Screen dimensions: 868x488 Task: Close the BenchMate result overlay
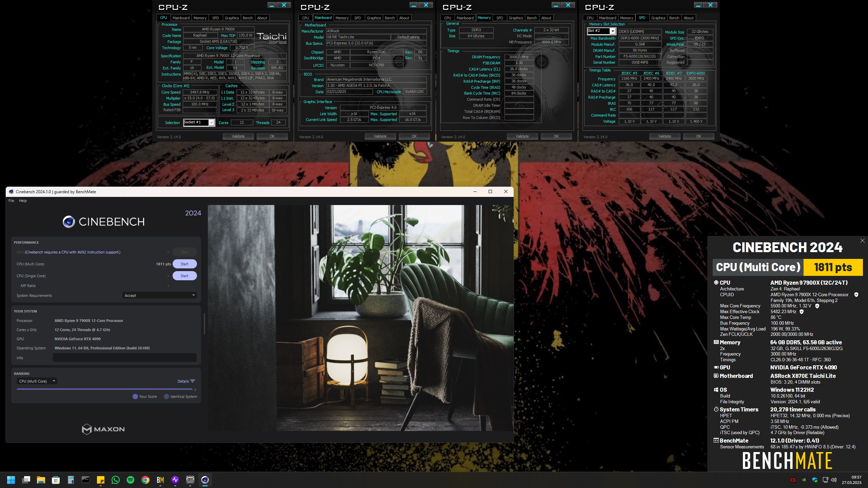[x=862, y=241]
